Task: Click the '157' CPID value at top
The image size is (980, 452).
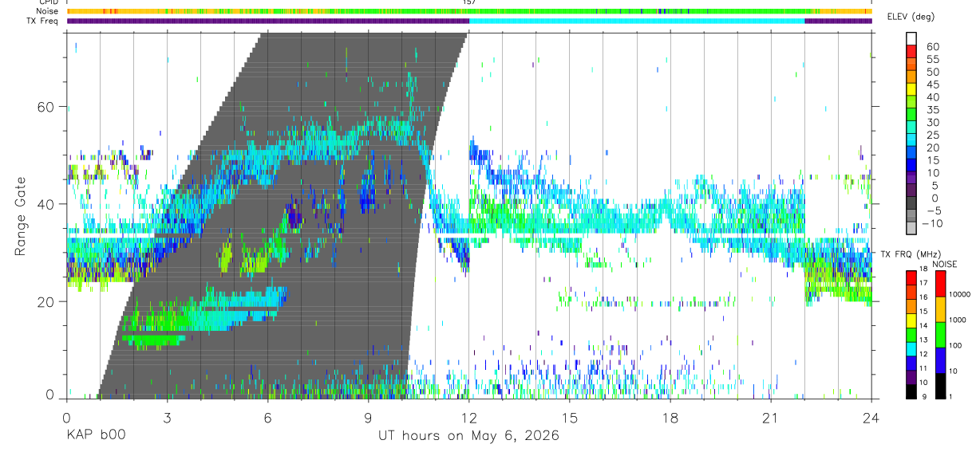Action: (x=469, y=2)
